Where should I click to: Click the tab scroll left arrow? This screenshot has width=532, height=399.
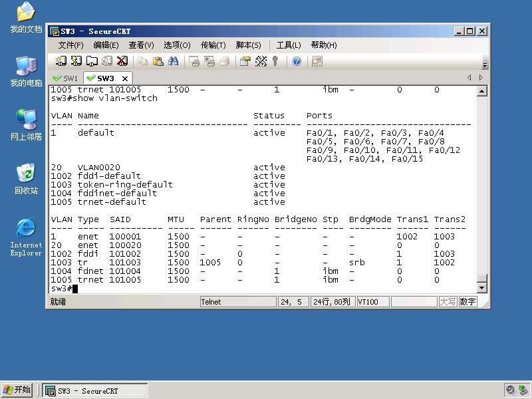click(469, 77)
